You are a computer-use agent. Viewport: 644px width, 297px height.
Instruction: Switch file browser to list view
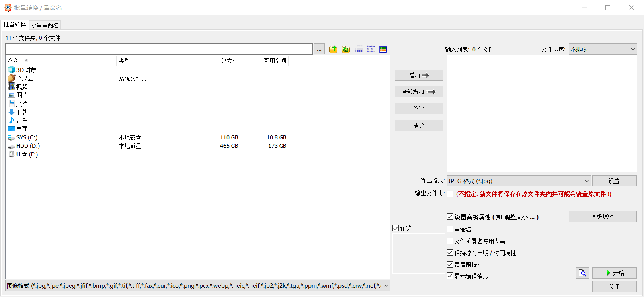(371, 49)
